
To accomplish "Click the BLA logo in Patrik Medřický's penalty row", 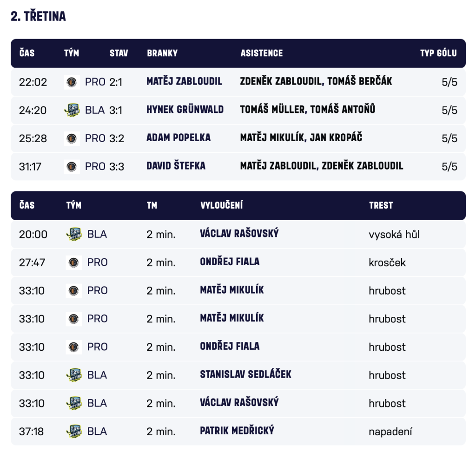I will coord(73,431).
